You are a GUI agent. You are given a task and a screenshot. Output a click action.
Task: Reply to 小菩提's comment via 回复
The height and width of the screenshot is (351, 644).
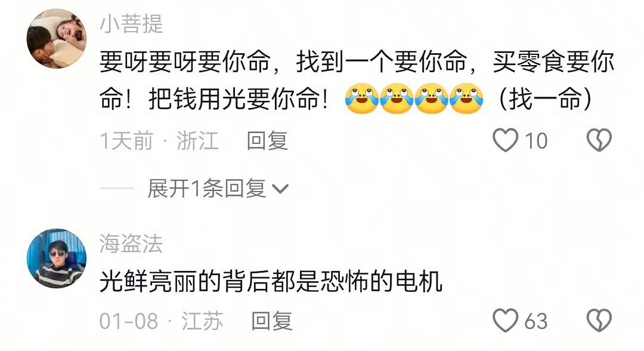267,140
